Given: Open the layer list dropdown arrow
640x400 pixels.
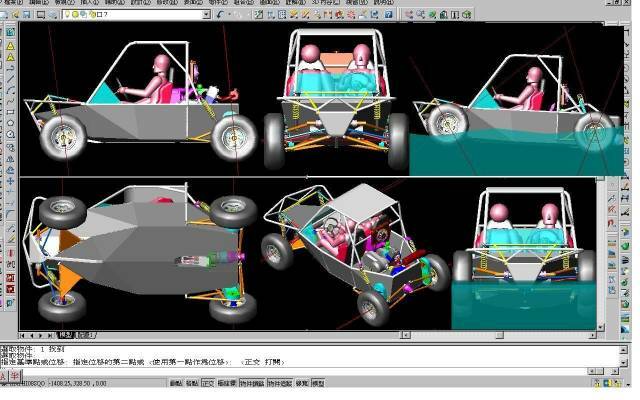Looking at the screenshot, I should tap(207, 15).
